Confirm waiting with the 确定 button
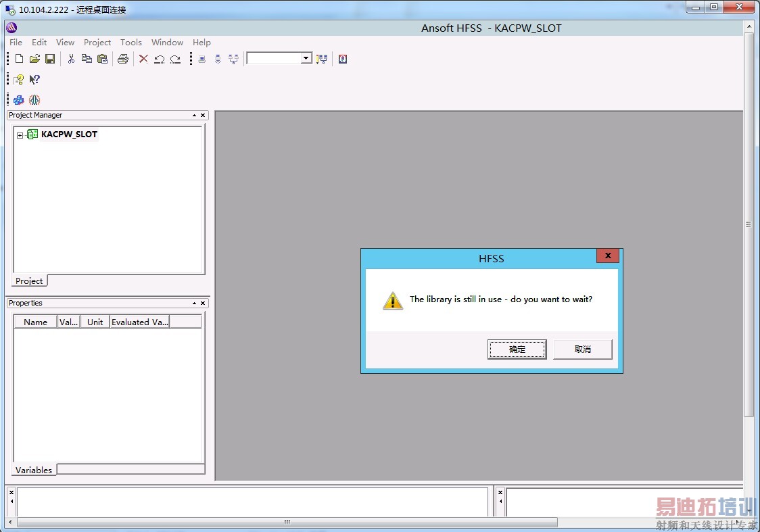Screen dimensions: 760x532 coord(517,349)
